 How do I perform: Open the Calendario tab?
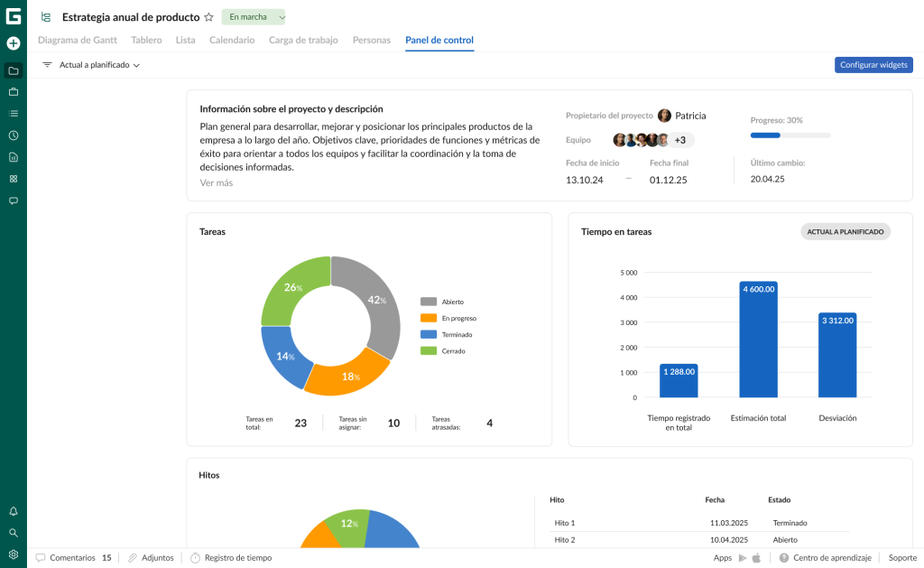232,40
